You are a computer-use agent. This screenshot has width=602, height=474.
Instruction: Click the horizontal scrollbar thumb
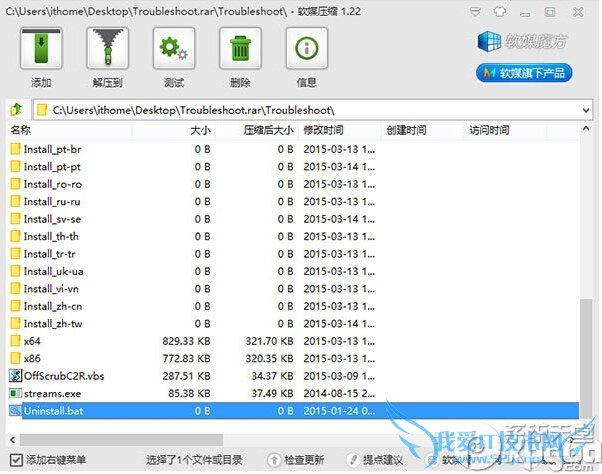click(121, 440)
